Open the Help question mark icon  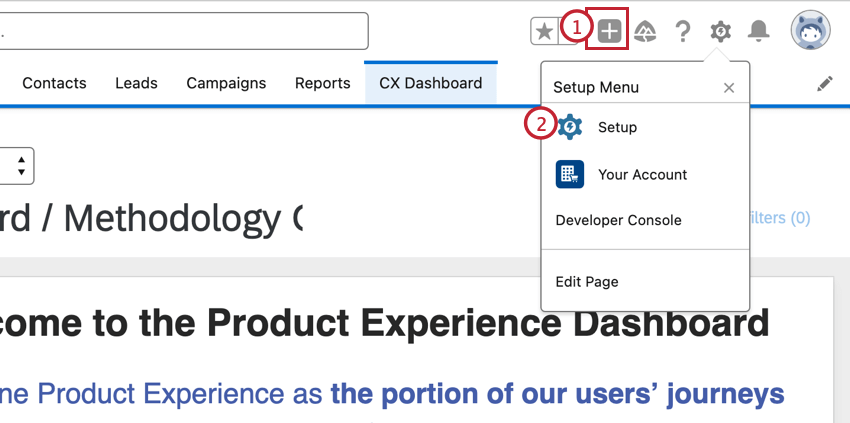click(683, 32)
